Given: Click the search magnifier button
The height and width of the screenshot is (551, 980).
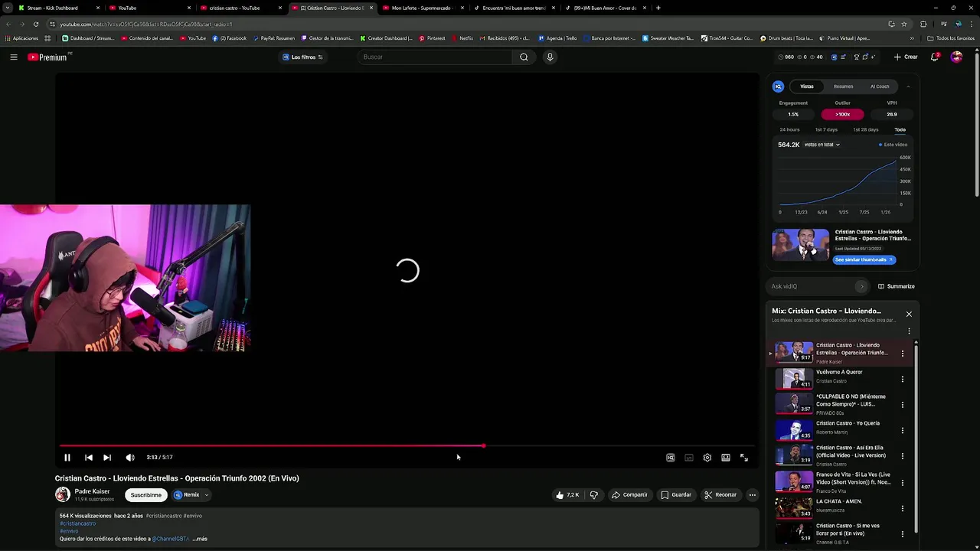Looking at the screenshot, I should 524,57.
